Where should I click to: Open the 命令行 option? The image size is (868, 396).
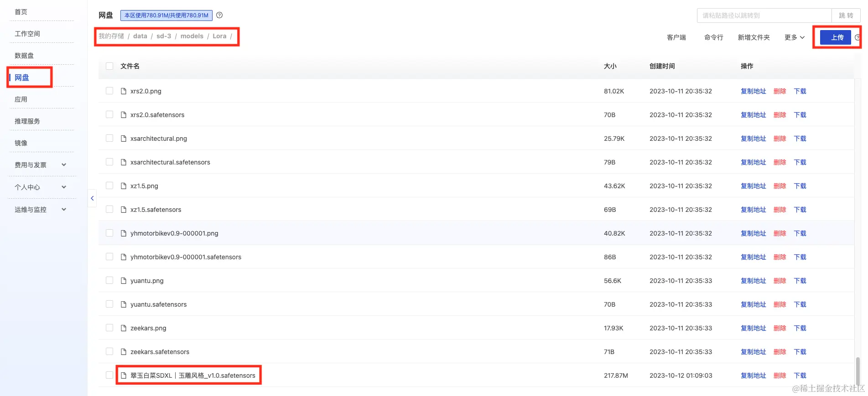pyautogui.click(x=714, y=37)
